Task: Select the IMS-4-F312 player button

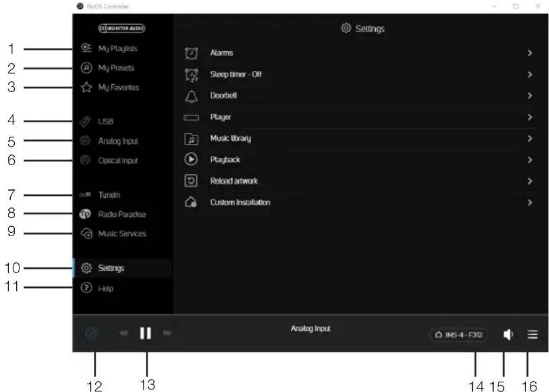Action: 458,335
